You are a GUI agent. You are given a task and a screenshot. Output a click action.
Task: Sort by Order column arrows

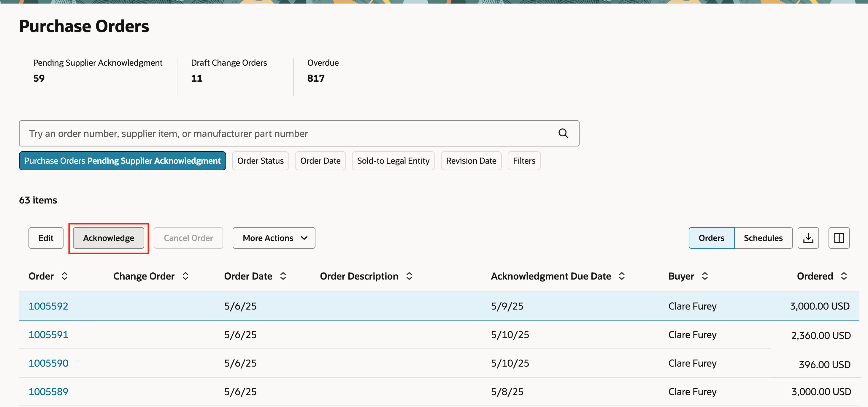[x=64, y=276]
